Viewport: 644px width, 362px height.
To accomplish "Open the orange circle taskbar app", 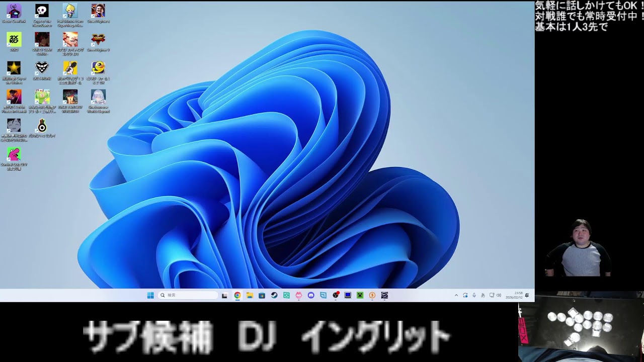I will [372, 296].
